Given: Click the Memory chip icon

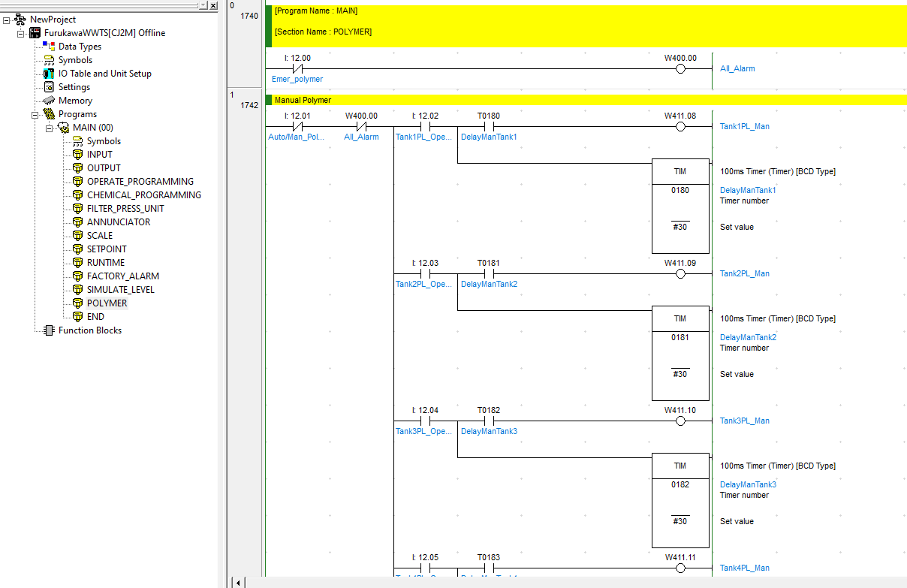Looking at the screenshot, I should click(x=49, y=101).
